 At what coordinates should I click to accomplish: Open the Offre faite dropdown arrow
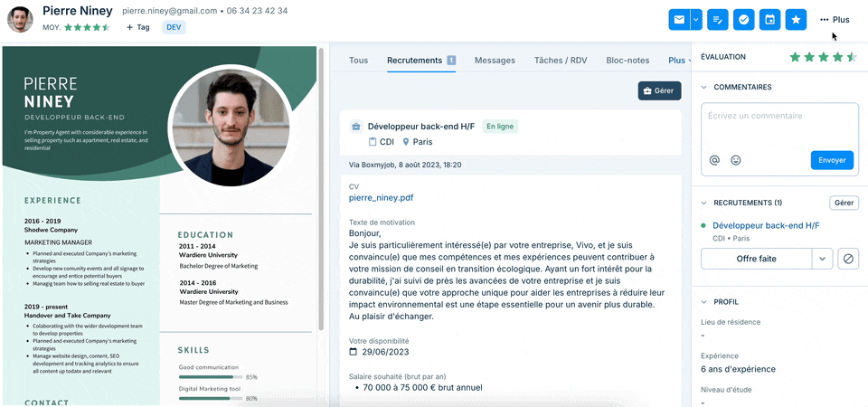click(823, 259)
